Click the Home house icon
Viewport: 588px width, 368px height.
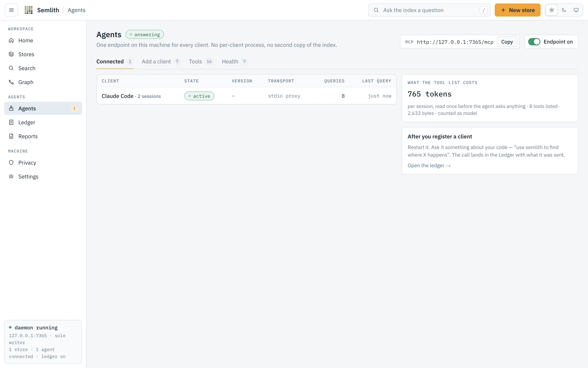tap(11, 40)
